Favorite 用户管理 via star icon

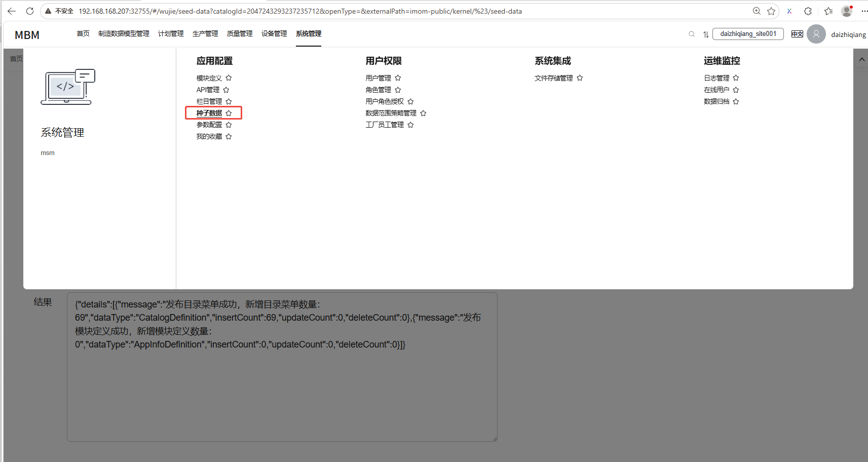tap(398, 78)
